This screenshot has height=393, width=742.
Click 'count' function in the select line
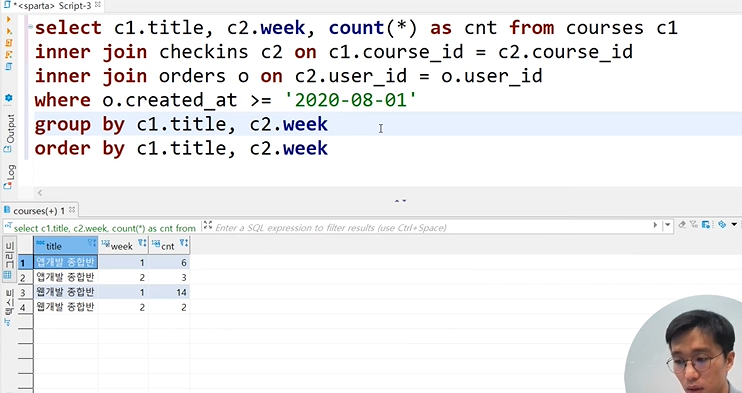coord(357,27)
